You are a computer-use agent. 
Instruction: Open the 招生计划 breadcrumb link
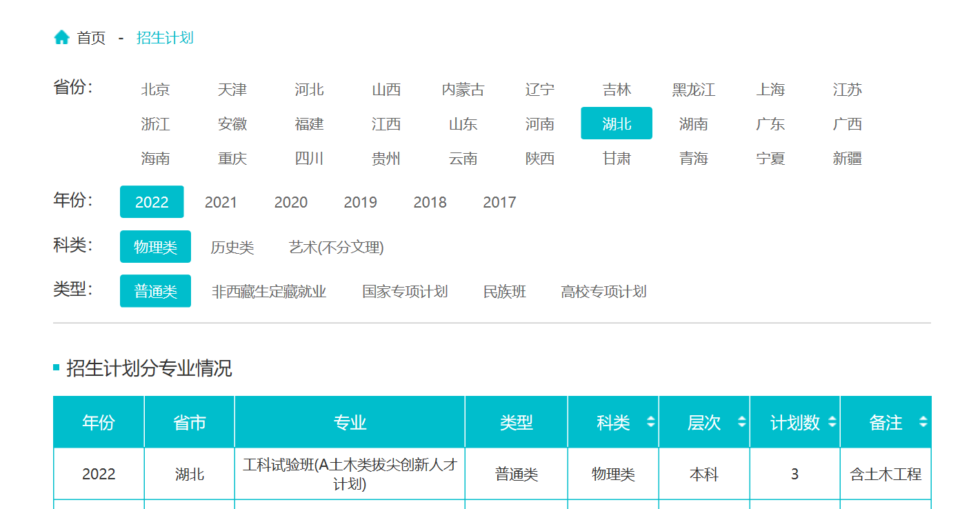tap(165, 38)
